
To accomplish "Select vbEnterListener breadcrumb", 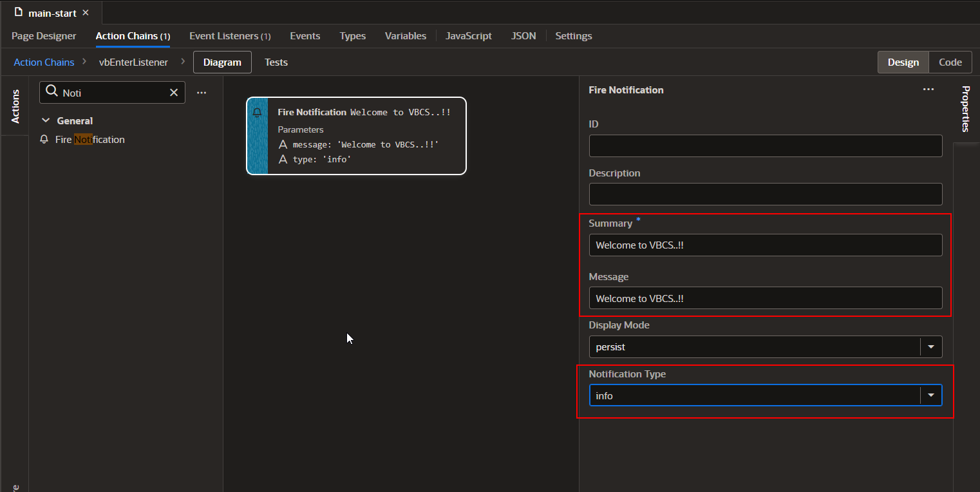I will click(x=133, y=62).
